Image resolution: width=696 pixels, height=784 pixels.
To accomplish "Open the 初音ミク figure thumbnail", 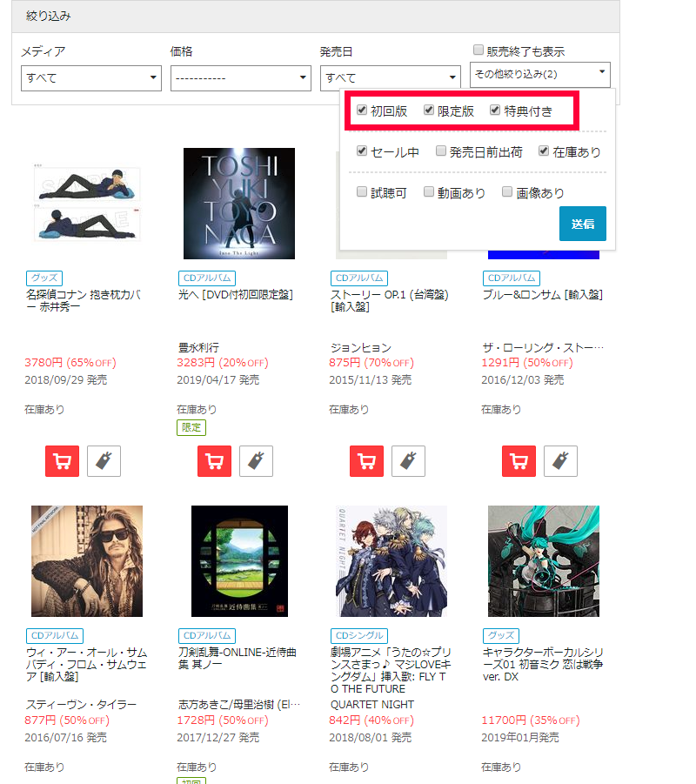I will pyautogui.click(x=544, y=561).
